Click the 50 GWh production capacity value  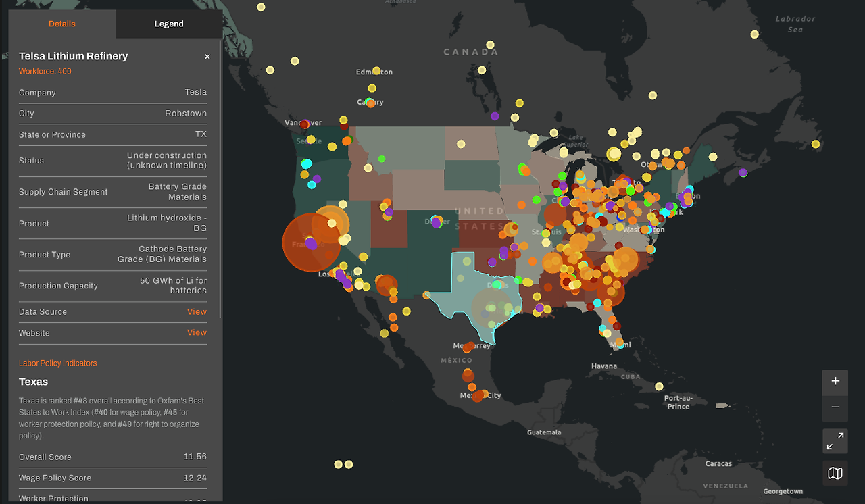(x=174, y=285)
